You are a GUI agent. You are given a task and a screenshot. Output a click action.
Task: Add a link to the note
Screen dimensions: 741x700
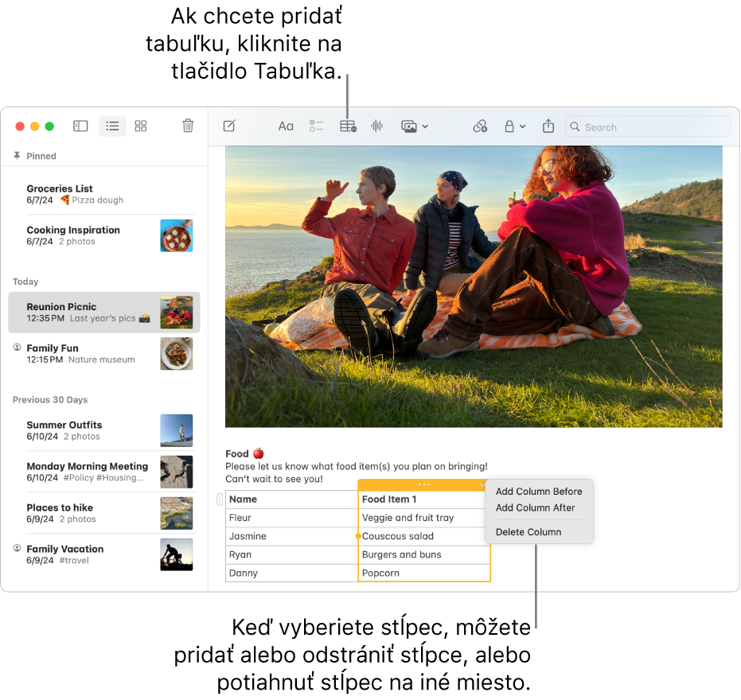(480, 126)
